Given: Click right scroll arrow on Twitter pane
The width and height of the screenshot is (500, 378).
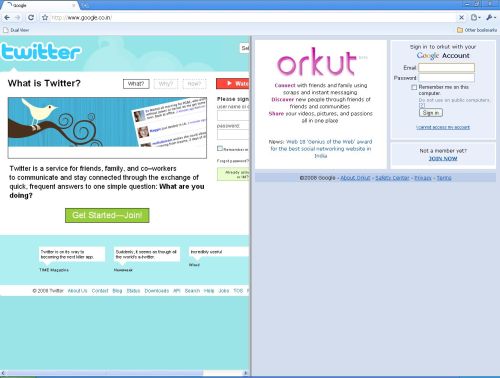Looking at the screenshot, I should pos(246,373).
